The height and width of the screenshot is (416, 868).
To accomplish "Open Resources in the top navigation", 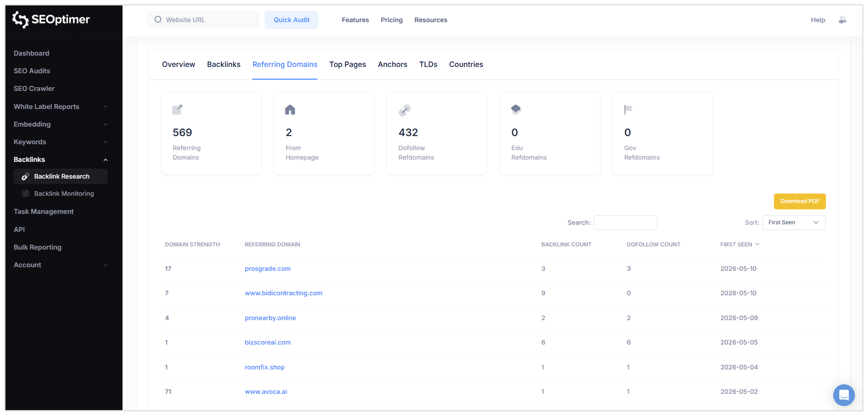I will coord(431,20).
